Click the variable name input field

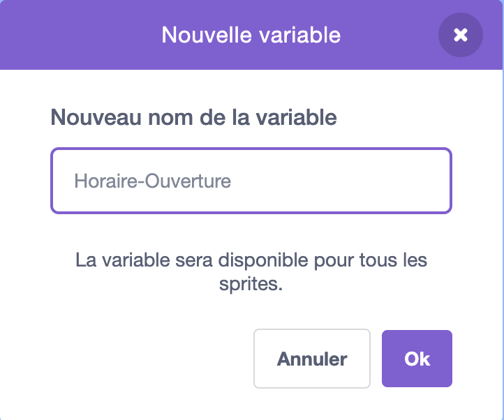point(251,181)
